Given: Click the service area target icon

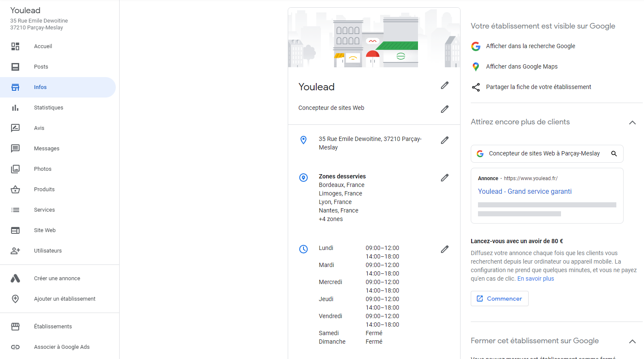Looking at the screenshot, I should pyautogui.click(x=303, y=178).
